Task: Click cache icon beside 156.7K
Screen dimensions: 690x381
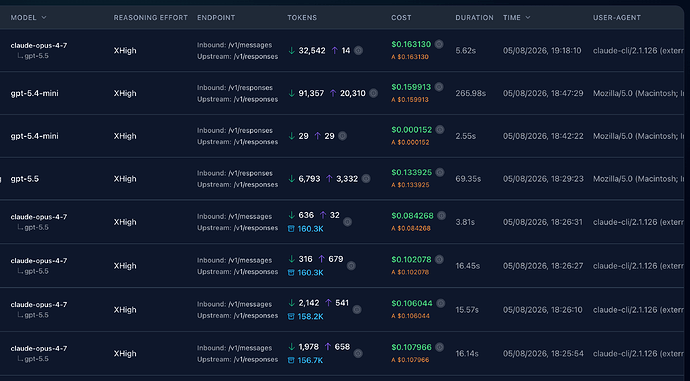Action: pyautogui.click(x=291, y=360)
